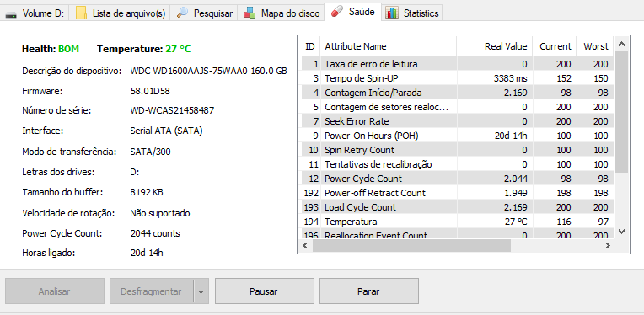This screenshot has width=644, height=315.
Task: Select the Power Cycle Count table row
Action: (x=458, y=179)
